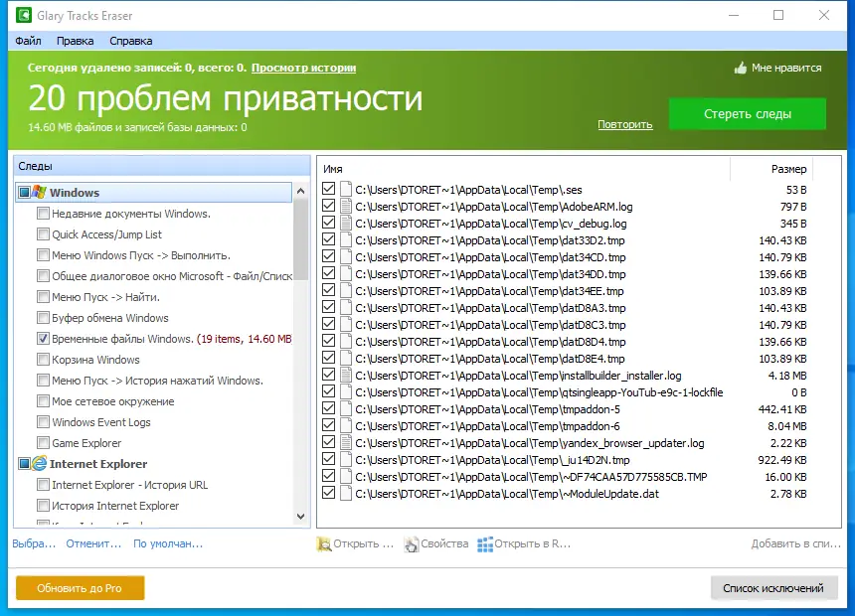Select the Windows tree group row
This screenshot has height=616, width=855.
[154, 192]
